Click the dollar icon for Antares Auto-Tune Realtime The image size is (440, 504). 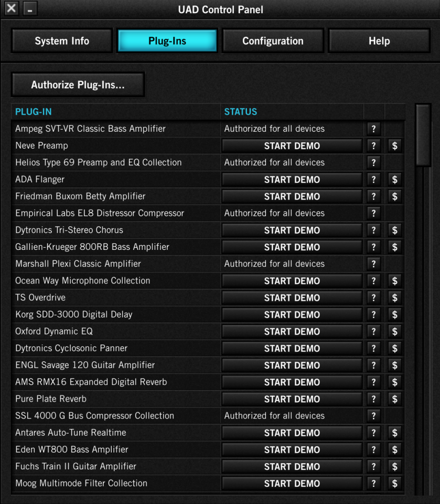395,433
